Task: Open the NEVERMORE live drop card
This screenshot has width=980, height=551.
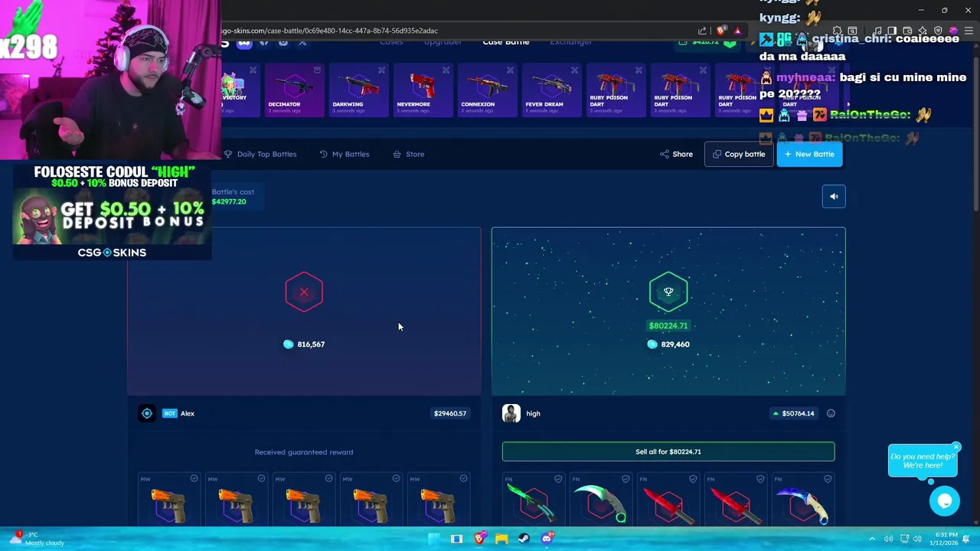Action: pyautogui.click(x=423, y=90)
